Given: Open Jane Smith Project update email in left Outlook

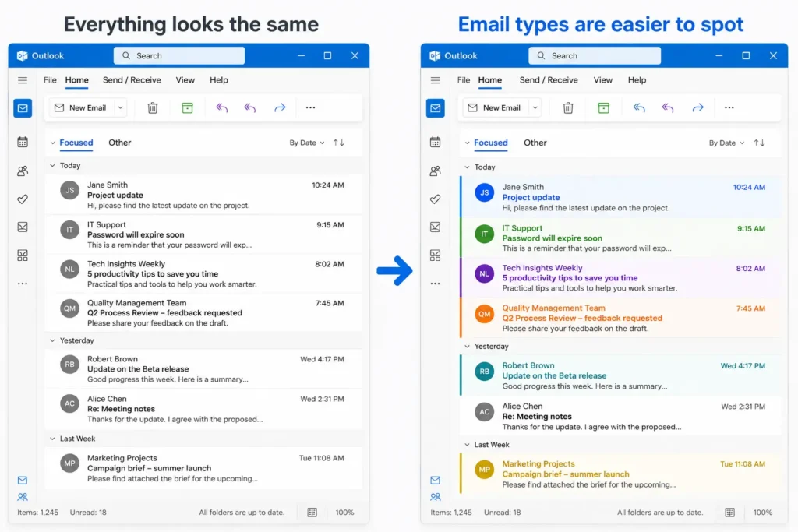Looking at the screenshot, I should [203, 195].
